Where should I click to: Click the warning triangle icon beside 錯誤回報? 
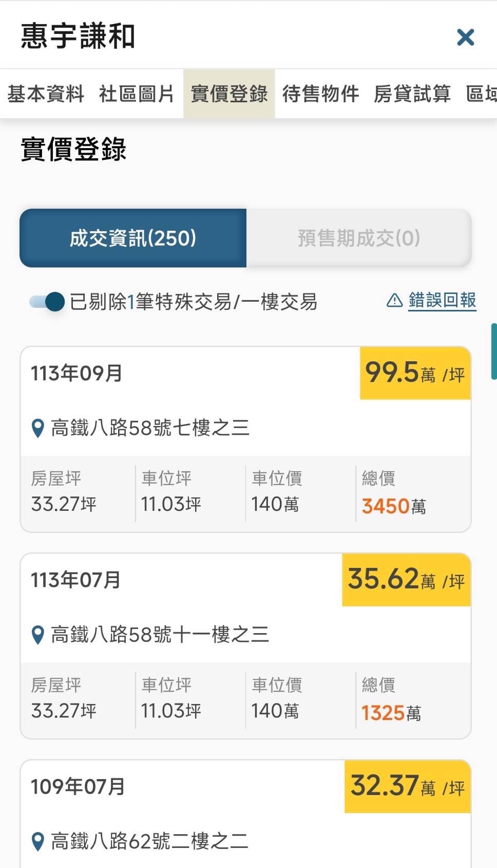(394, 300)
